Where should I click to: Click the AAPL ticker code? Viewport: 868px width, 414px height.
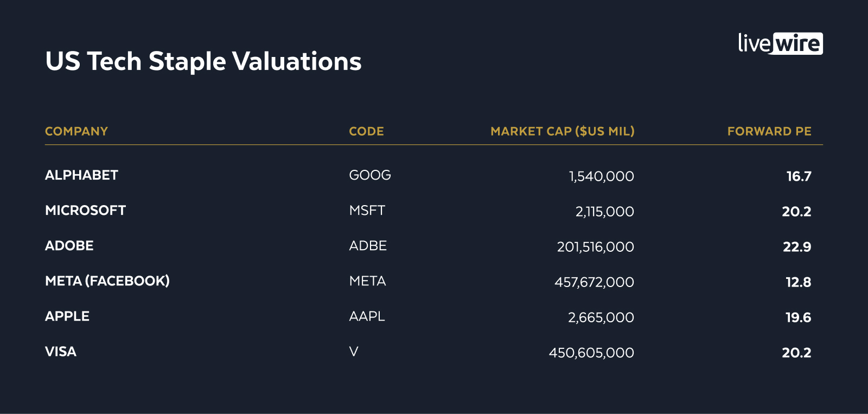[x=367, y=316]
